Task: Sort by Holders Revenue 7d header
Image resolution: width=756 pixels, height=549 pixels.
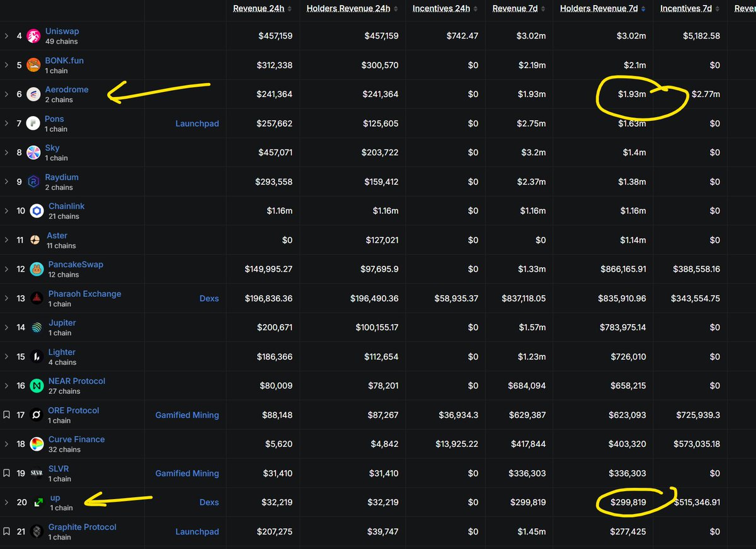Action: 598,9
